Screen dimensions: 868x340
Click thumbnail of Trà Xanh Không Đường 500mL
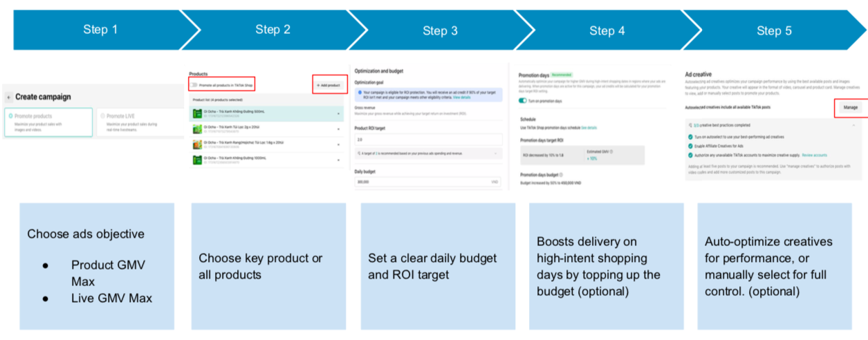click(196, 112)
